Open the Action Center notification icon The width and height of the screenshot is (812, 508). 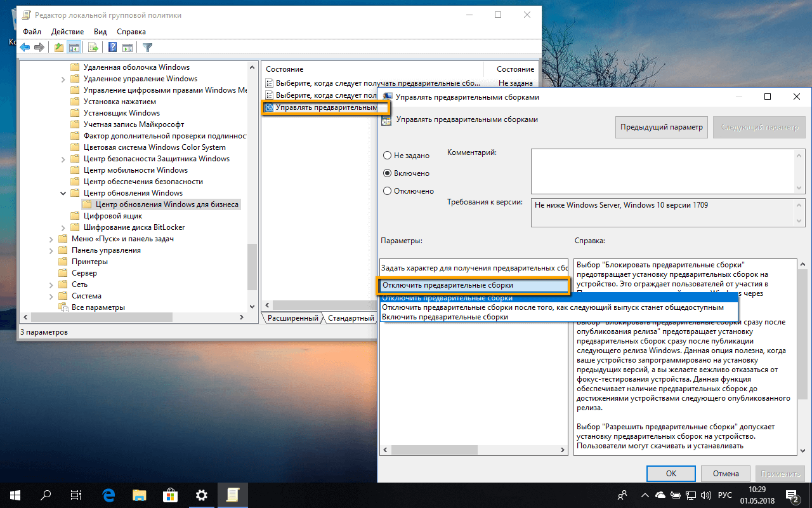coord(792,495)
